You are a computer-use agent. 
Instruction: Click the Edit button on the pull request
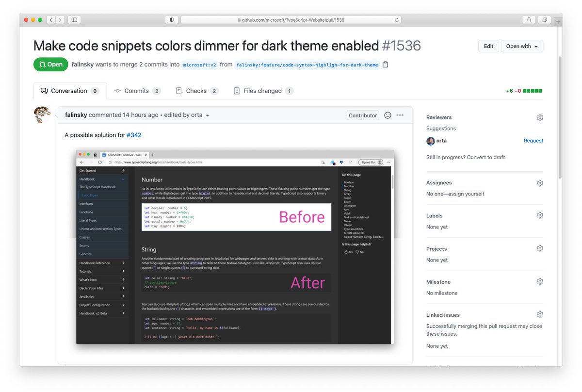pos(488,46)
